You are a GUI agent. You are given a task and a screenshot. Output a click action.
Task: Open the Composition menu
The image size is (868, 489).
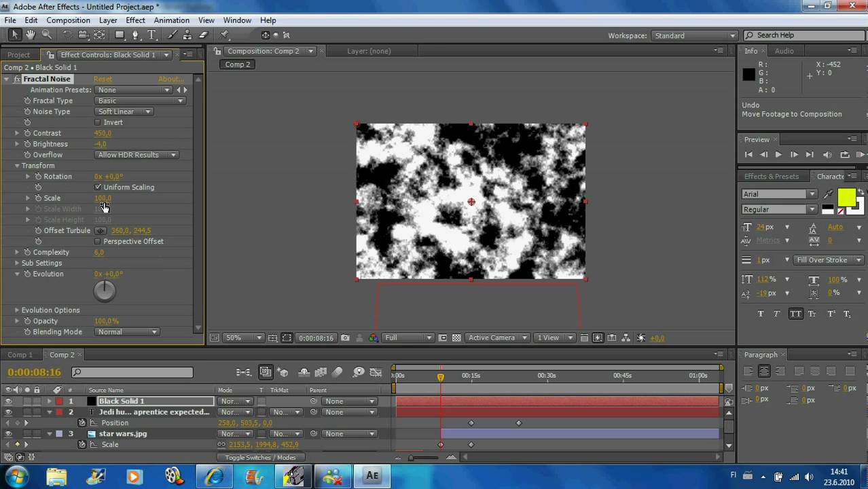pos(69,20)
